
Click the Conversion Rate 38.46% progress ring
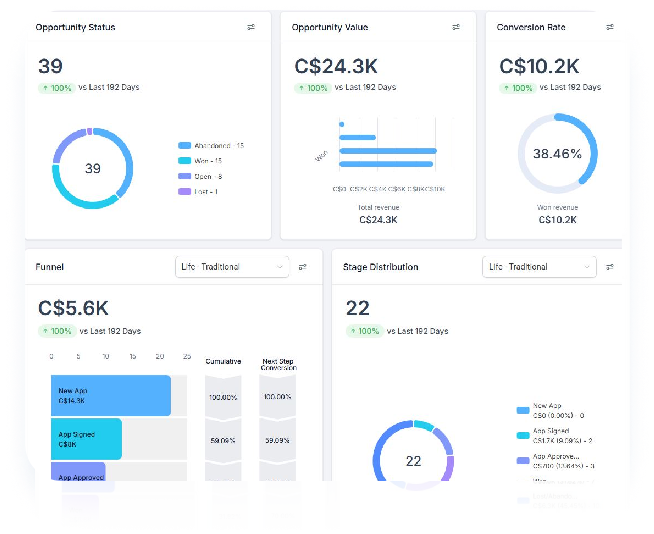[x=556, y=154]
